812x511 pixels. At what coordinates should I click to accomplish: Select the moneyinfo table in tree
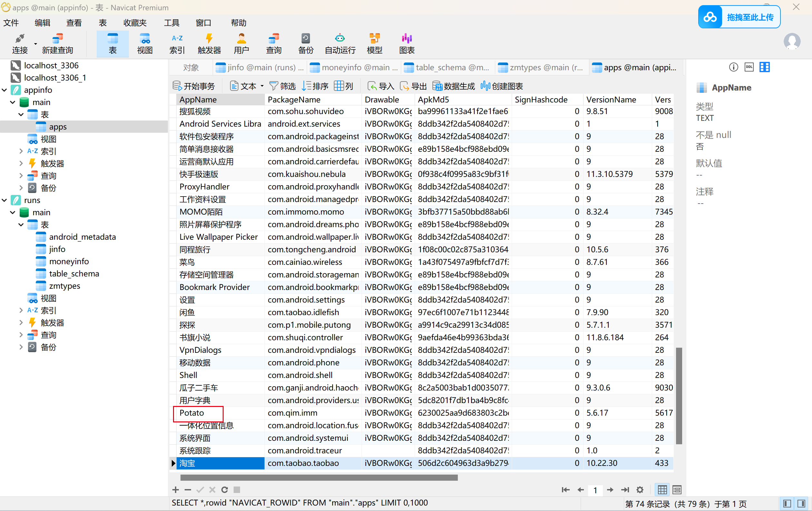coord(69,261)
